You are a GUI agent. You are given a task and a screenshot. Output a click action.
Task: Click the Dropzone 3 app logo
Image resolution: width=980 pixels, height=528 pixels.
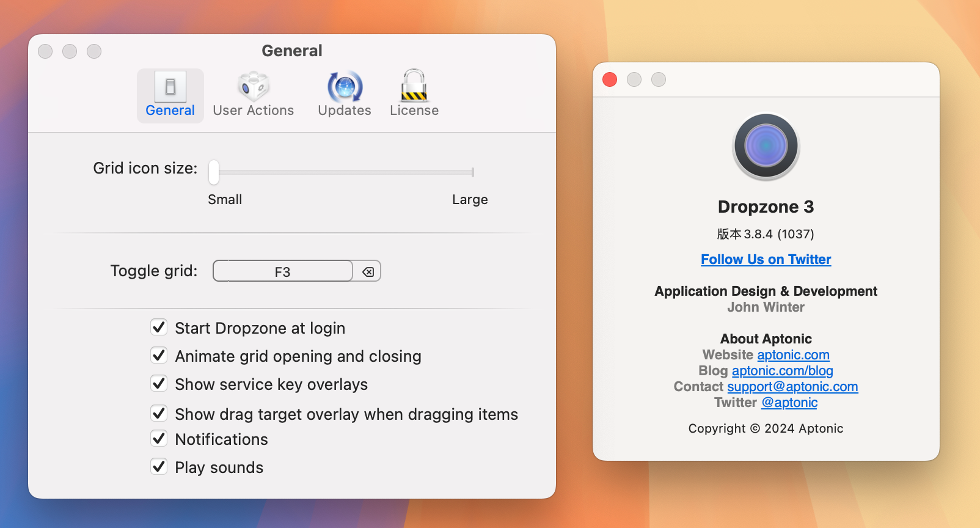pyautogui.click(x=766, y=147)
